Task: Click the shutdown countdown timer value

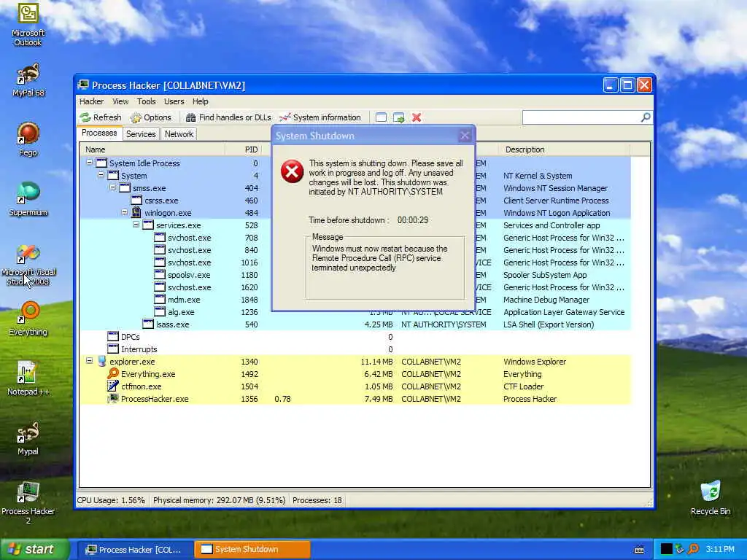Action: click(x=413, y=220)
